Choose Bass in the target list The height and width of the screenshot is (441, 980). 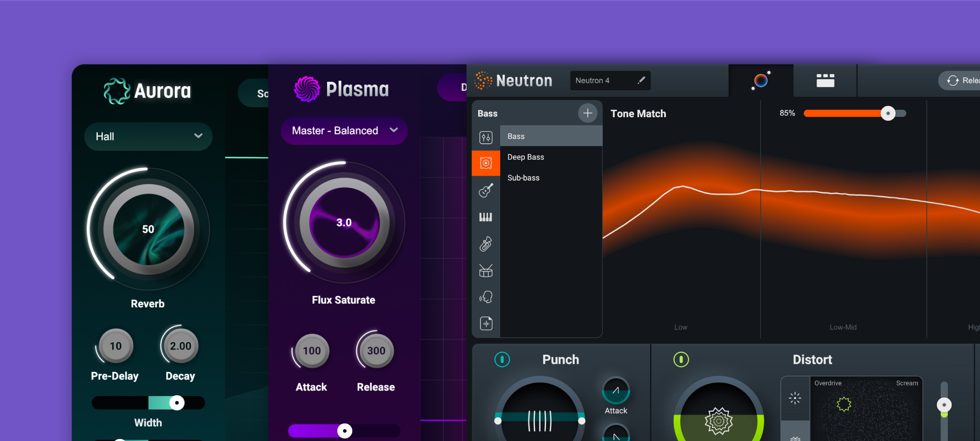pyautogui.click(x=551, y=136)
